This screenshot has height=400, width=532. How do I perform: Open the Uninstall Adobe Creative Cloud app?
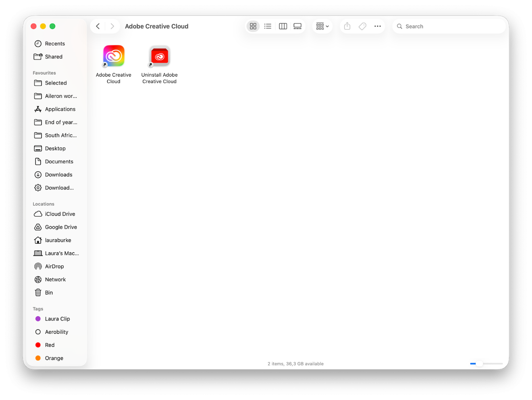[159, 56]
